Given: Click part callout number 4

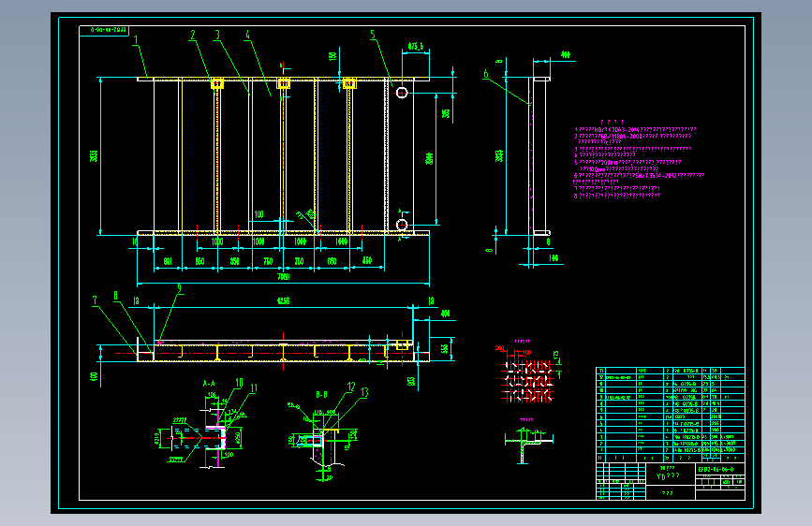Looking at the screenshot, I should (247, 35).
